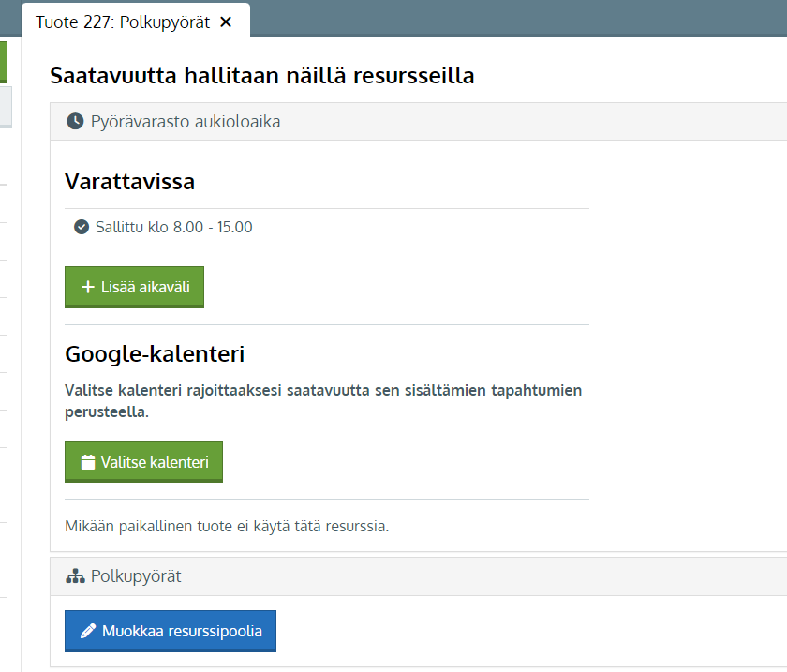Click the plus icon on Lisää aikaväli
The width and height of the screenshot is (787, 672).
pos(88,287)
